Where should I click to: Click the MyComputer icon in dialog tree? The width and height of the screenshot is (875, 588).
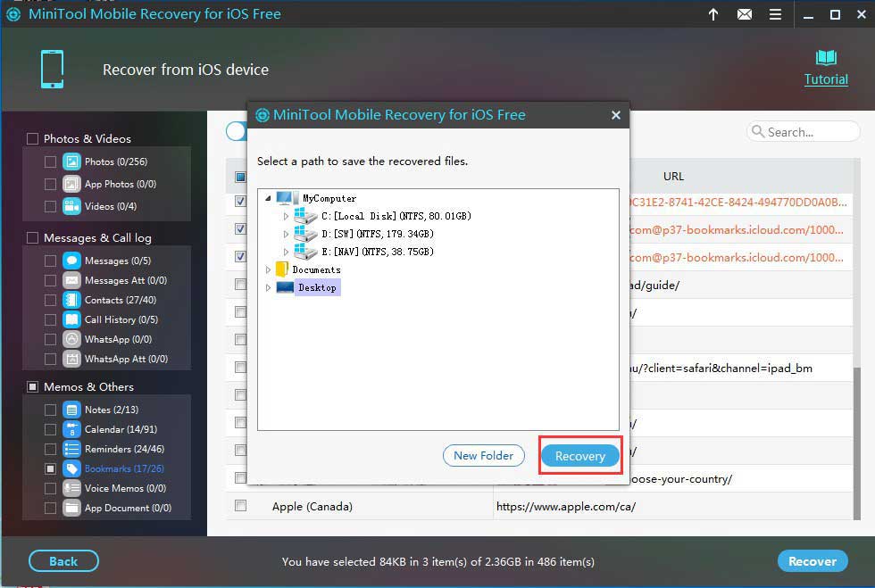287,198
